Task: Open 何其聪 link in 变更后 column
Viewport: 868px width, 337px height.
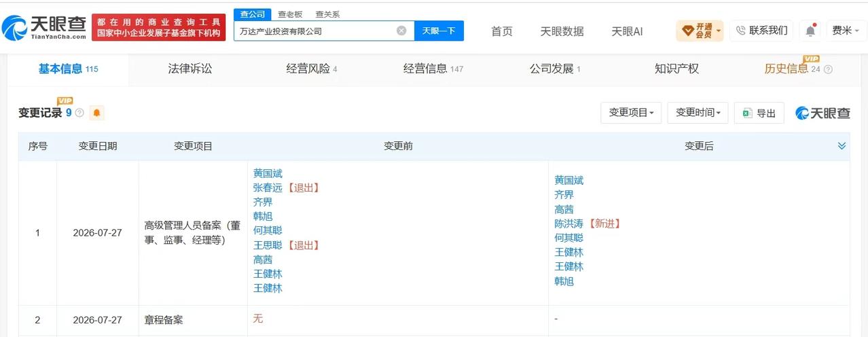Action: (x=568, y=238)
